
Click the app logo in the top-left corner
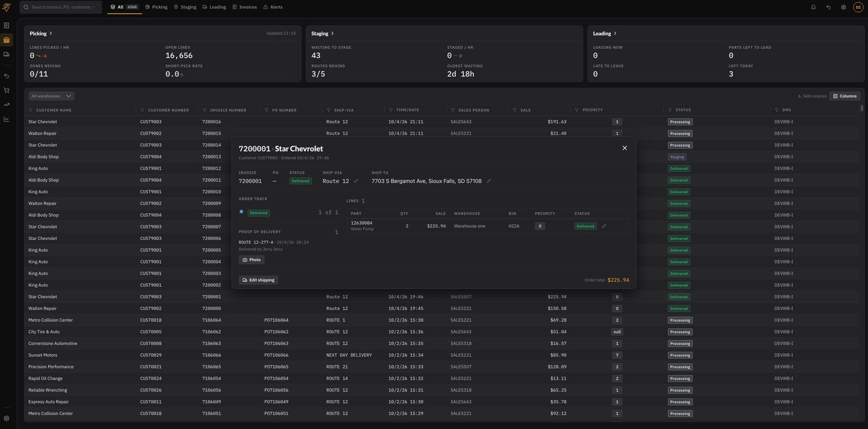pos(7,8)
